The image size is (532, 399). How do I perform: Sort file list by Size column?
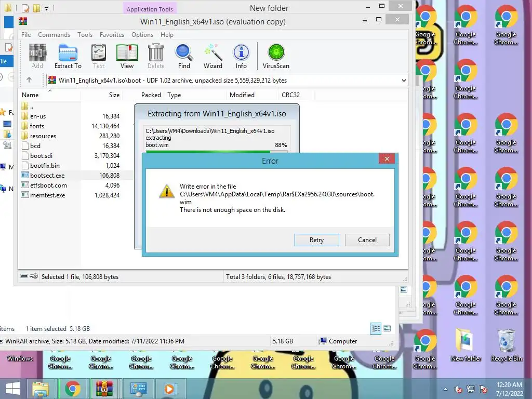point(114,95)
